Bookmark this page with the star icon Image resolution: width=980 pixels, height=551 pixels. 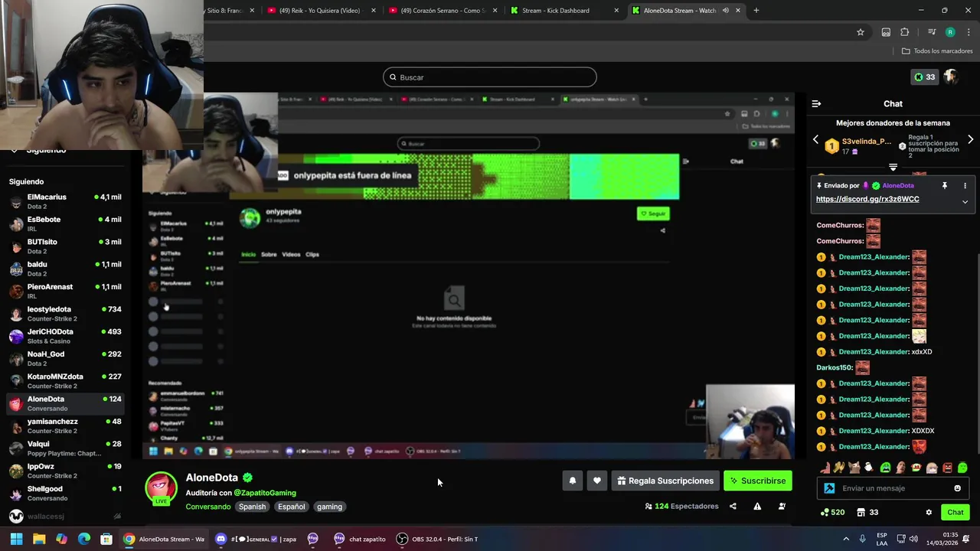point(861,32)
